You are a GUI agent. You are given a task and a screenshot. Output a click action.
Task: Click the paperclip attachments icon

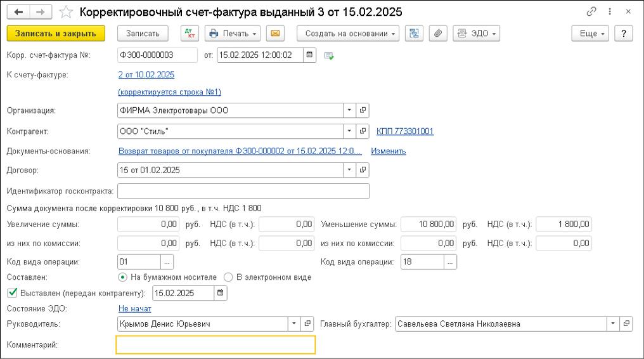point(437,34)
